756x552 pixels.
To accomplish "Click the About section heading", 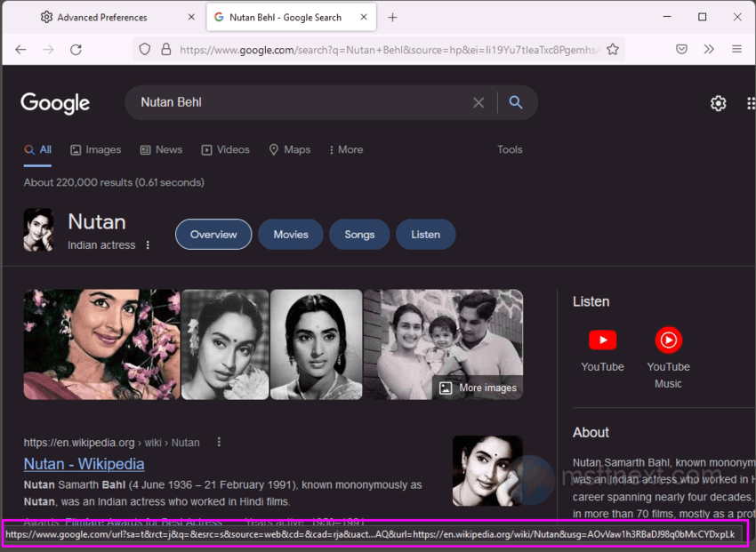I will [x=591, y=433].
